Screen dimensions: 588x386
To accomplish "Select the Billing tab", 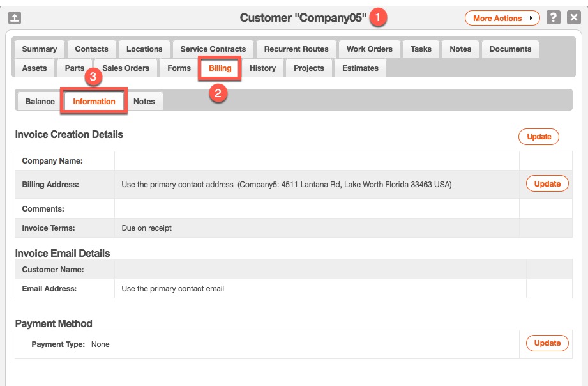I will [220, 68].
